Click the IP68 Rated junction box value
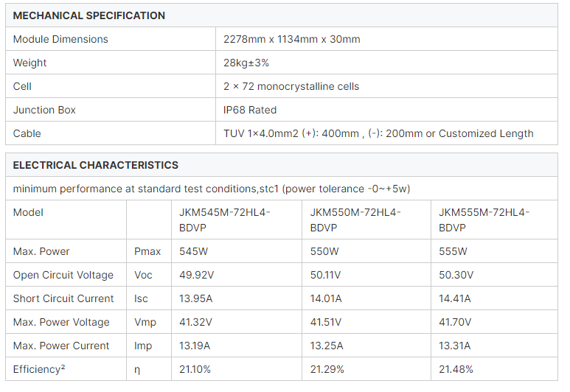570x392 pixels. click(x=250, y=110)
